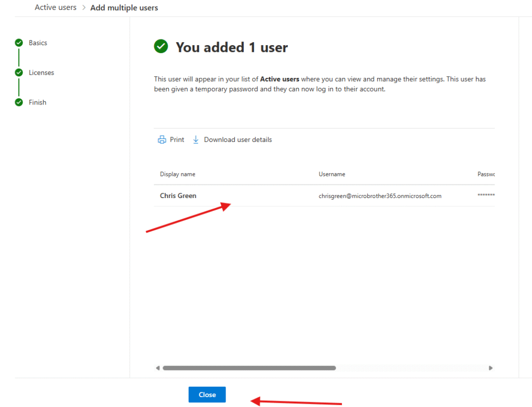
Task: Click the horizontal scrollbar thumb
Action: pos(249,368)
